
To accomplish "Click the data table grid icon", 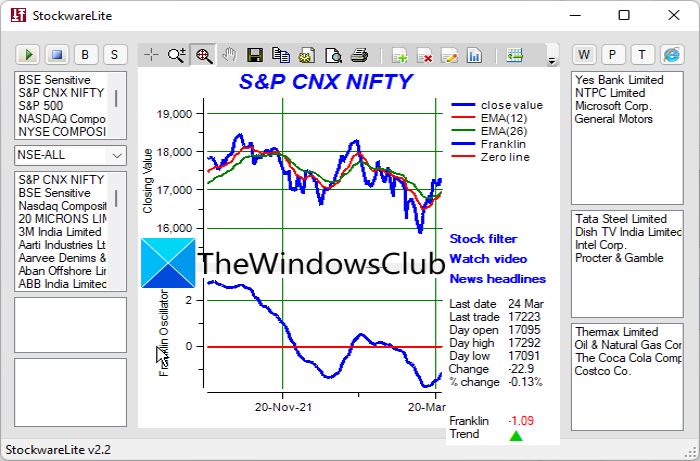I will click(514, 55).
